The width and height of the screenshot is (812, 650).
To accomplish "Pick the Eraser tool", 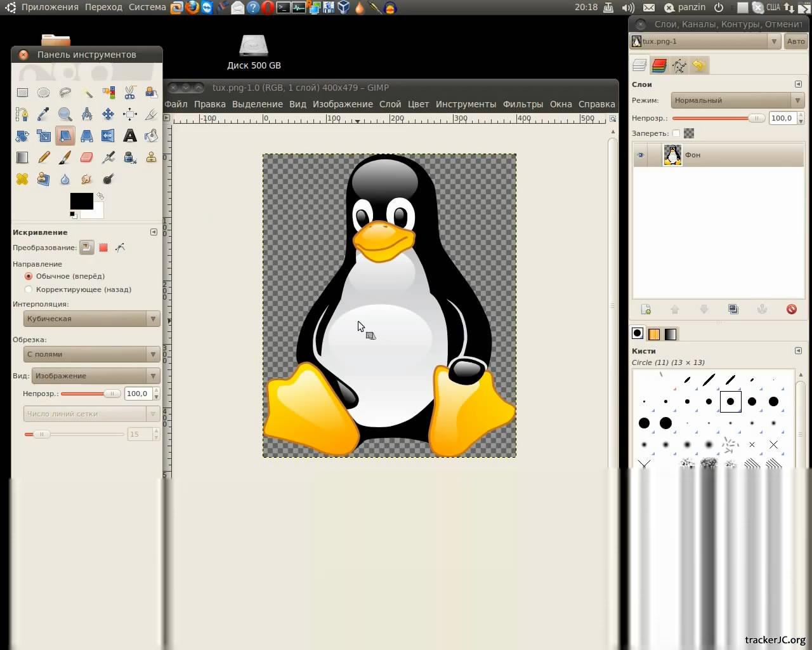I will pos(87,157).
